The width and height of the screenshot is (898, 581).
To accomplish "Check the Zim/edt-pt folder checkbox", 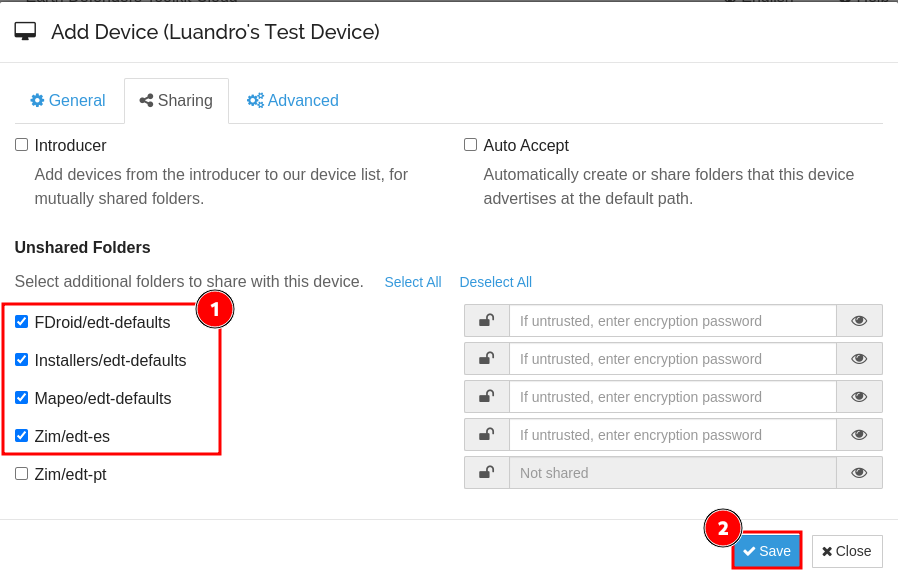I will [22, 474].
